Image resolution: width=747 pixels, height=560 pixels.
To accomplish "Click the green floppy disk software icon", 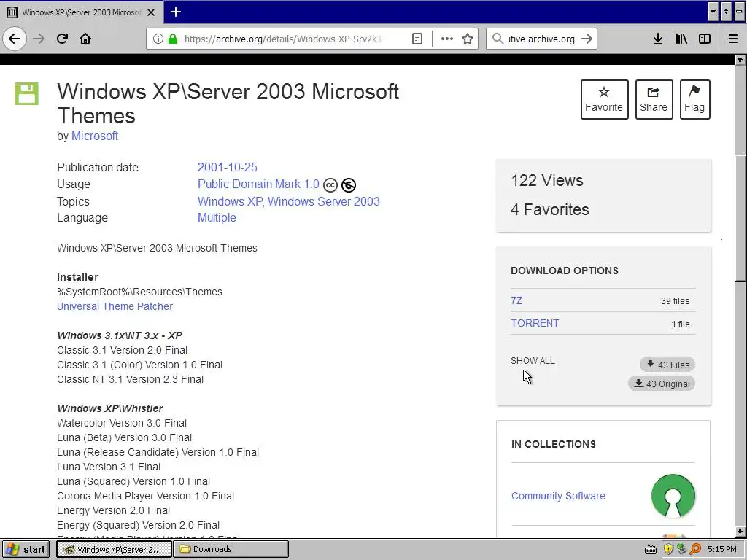I will [27, 93].
